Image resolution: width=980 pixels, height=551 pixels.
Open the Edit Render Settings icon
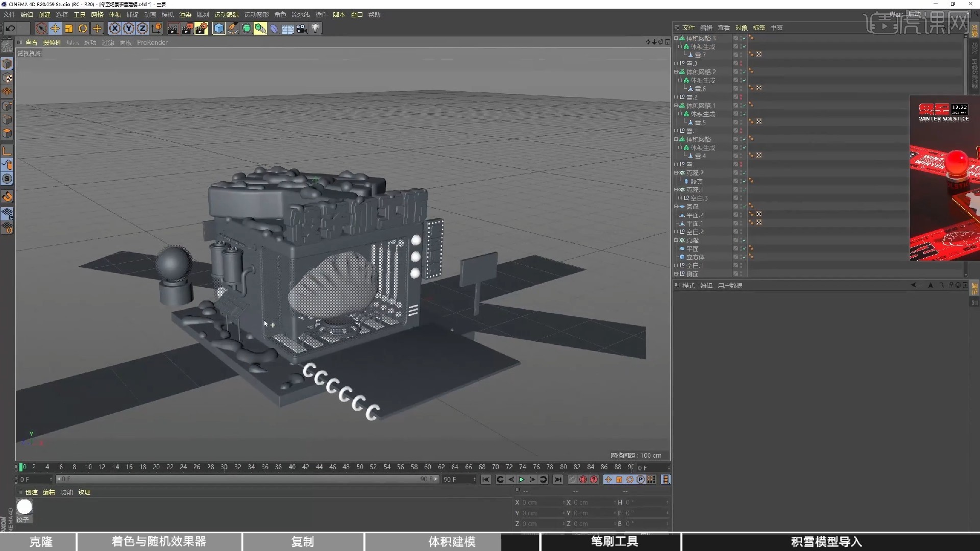coord(201,29)
